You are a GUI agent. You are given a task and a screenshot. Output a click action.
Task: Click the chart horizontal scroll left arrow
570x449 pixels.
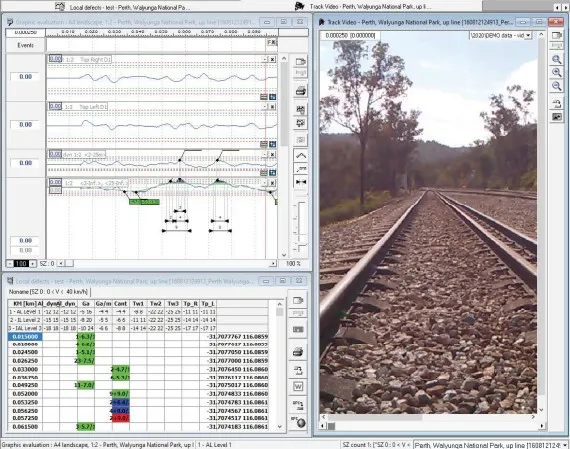click(x=61, y=263)
